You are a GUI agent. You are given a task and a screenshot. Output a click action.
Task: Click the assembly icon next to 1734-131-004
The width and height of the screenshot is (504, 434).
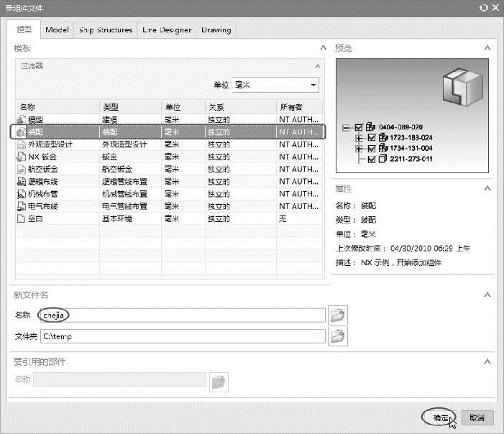coord(383,148)
